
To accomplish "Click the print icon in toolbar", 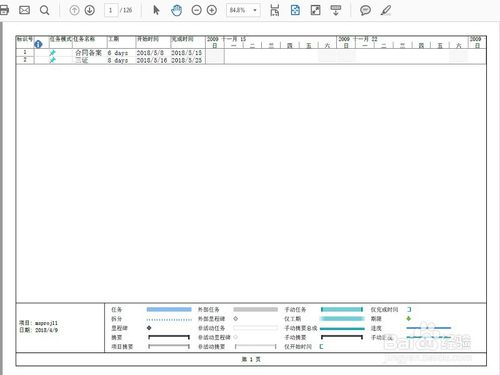I will point(4,10).
